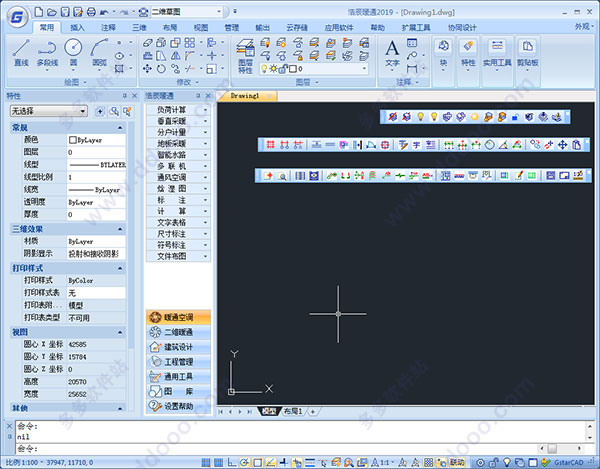
Task: Open the 图库 library module
Action: tap(178, 391)
